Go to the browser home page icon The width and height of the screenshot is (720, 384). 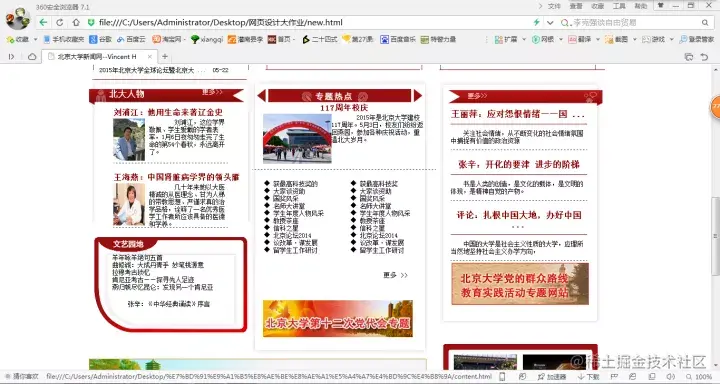76,22
